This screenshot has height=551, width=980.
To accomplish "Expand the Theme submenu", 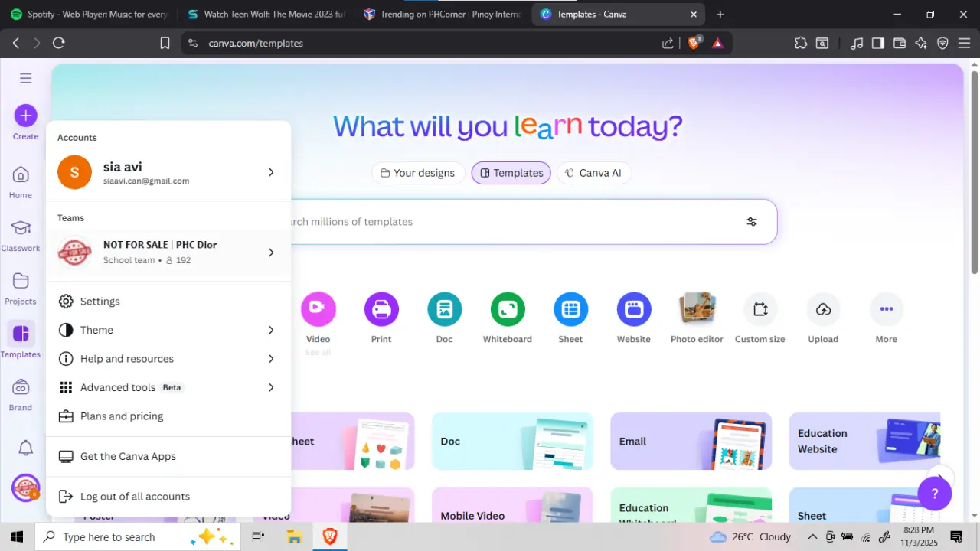I will point(168,330).
